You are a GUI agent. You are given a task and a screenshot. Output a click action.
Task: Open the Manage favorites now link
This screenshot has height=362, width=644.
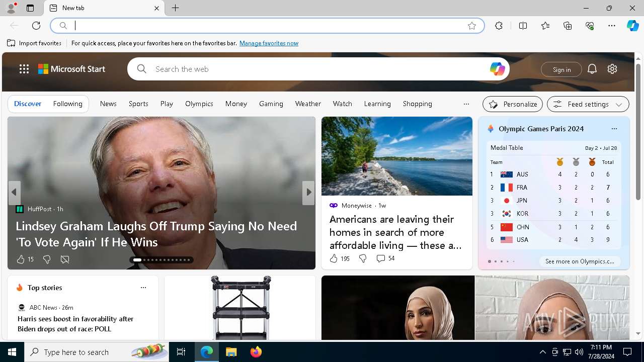[x=269, y=43]
